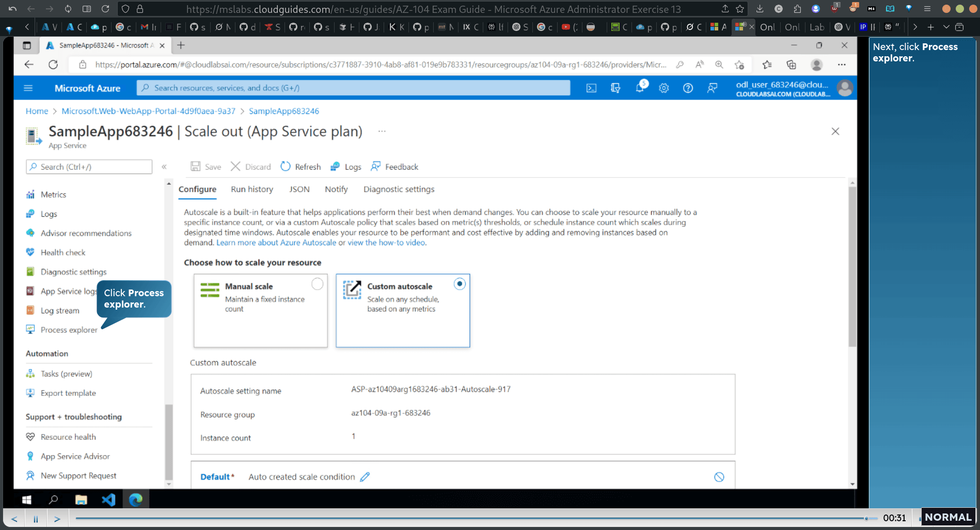The image size is (980, 530).
Task: Open Edge browser settings ellipsis menu
Action: point(842,65)
